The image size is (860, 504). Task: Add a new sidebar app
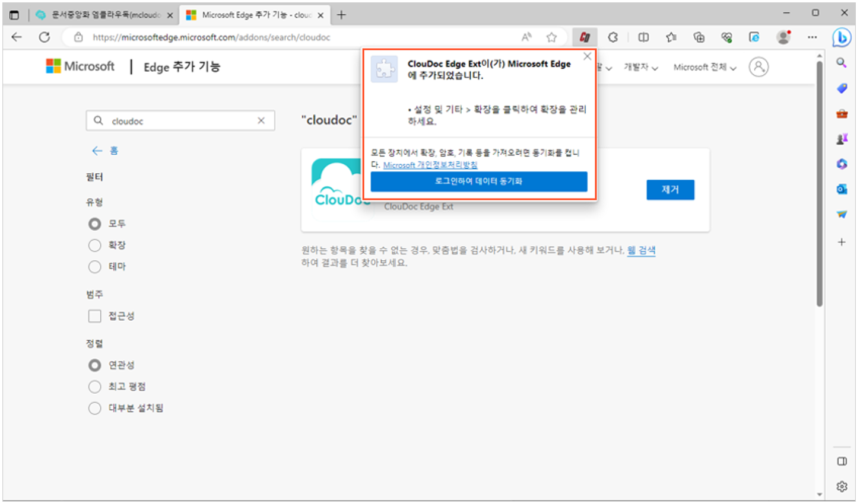[x=842, y=242]
